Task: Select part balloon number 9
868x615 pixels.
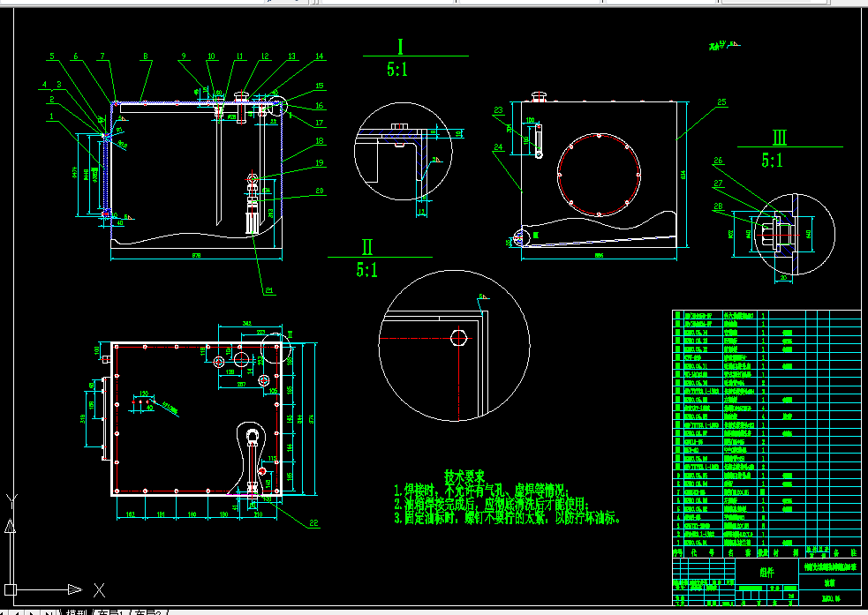Action: (x=184, y=56)
